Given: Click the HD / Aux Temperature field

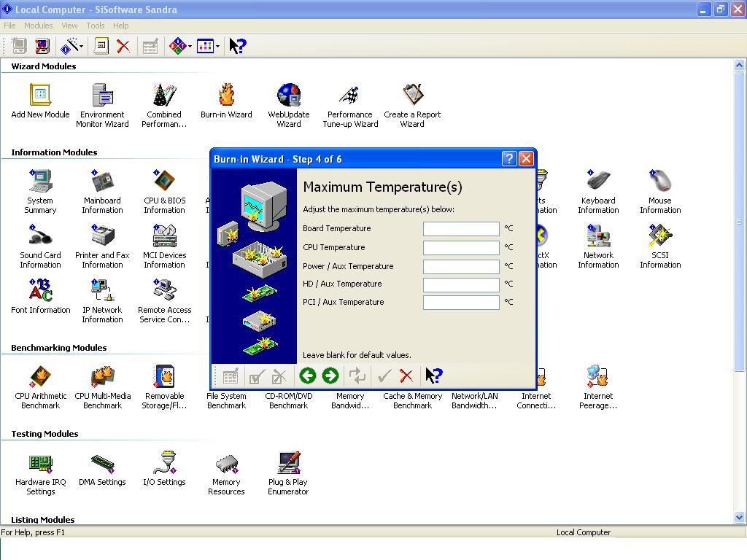Looking at the screenshot, I should click(461, 285).
